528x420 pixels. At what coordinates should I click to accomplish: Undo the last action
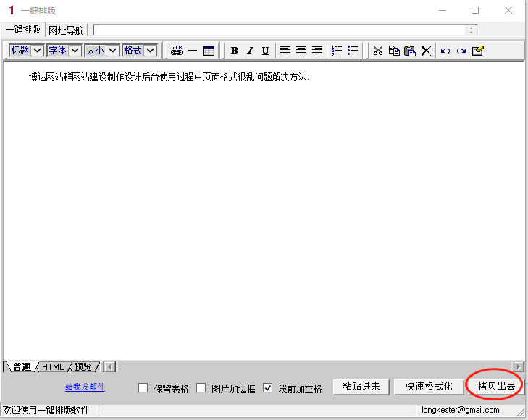(445, 51)
